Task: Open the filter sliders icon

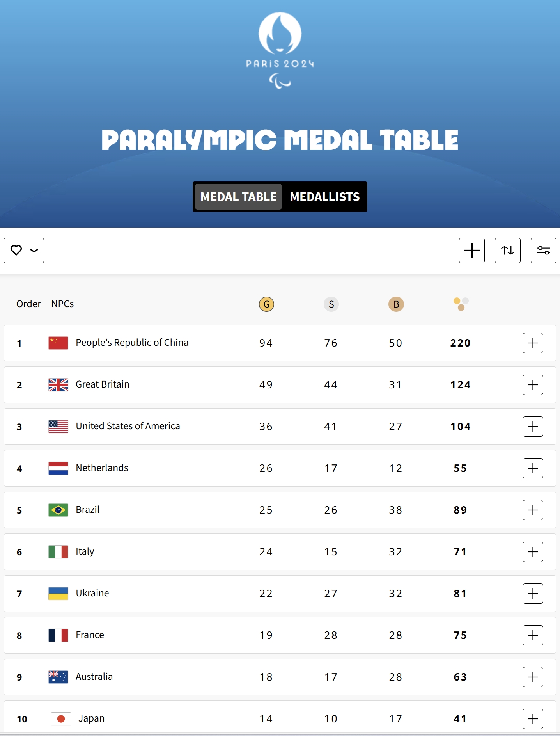Action: click(544, 251)
